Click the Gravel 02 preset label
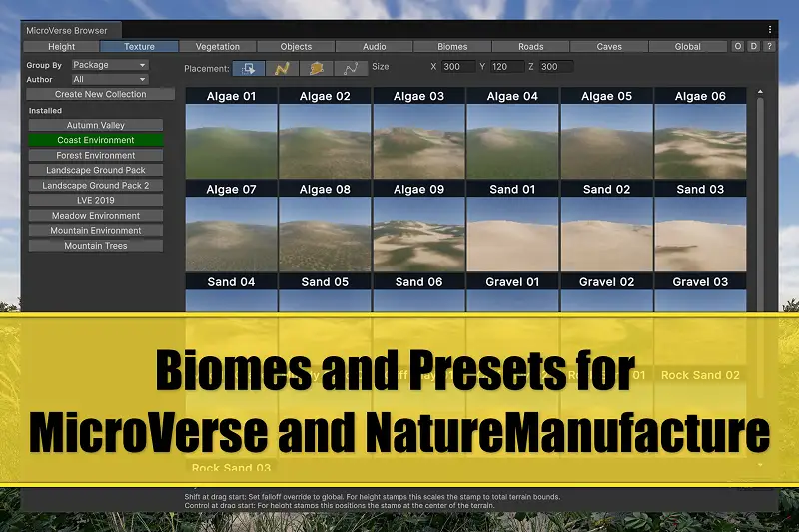 [607, 282]
